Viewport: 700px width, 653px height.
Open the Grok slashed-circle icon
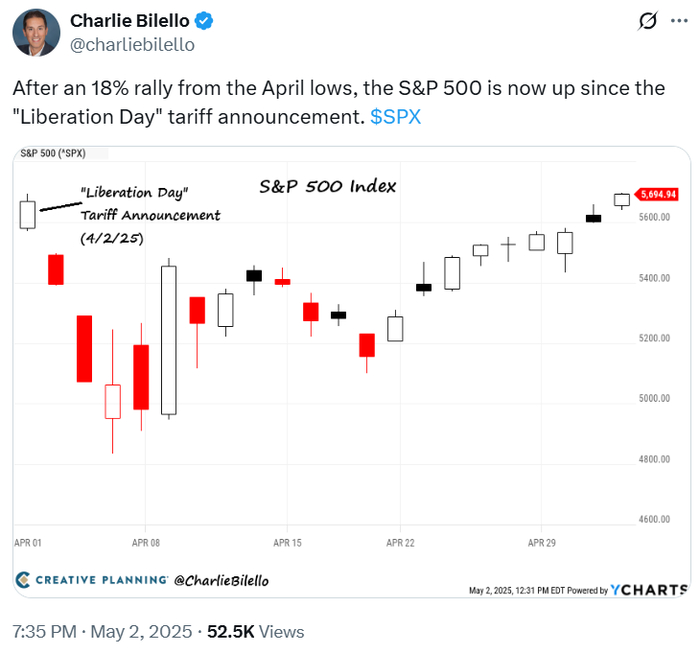646,21
